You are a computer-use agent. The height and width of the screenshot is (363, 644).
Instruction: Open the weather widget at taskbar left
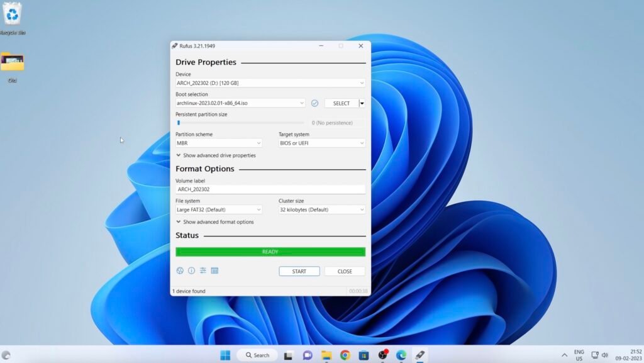(6, 355)
